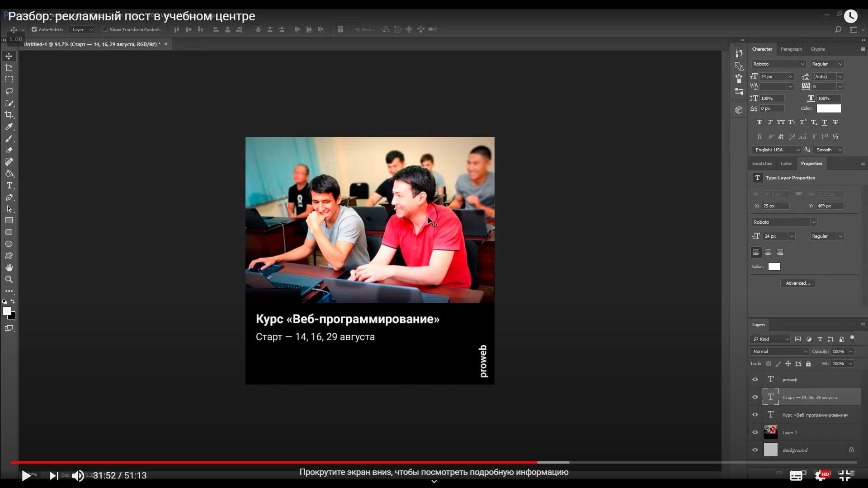Toggle visibility of Layer 1

[755, 432]
